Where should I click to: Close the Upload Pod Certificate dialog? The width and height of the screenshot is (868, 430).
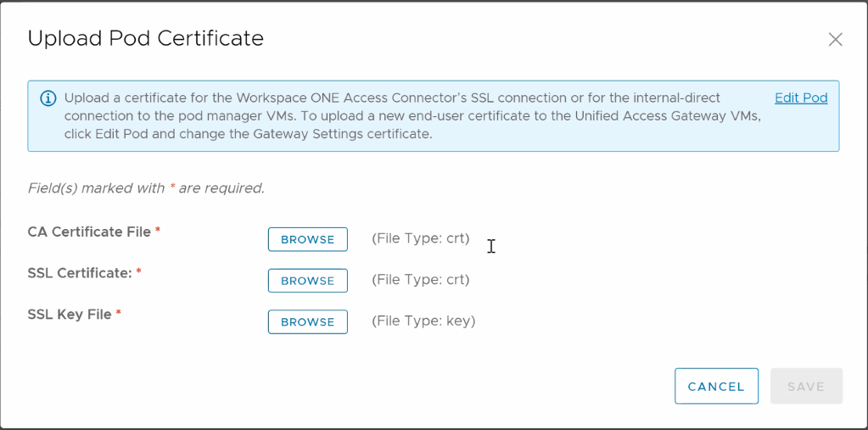click(835, 39)
